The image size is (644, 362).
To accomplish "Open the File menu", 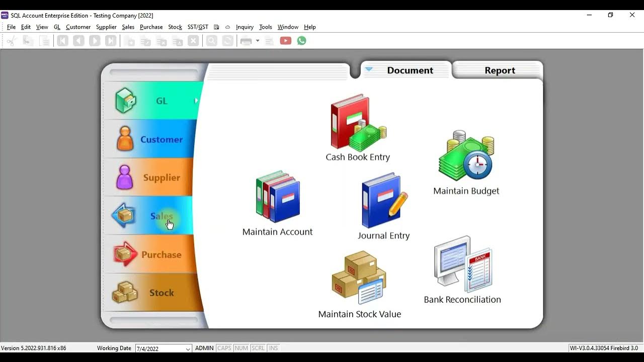I will tap(11, 27).
